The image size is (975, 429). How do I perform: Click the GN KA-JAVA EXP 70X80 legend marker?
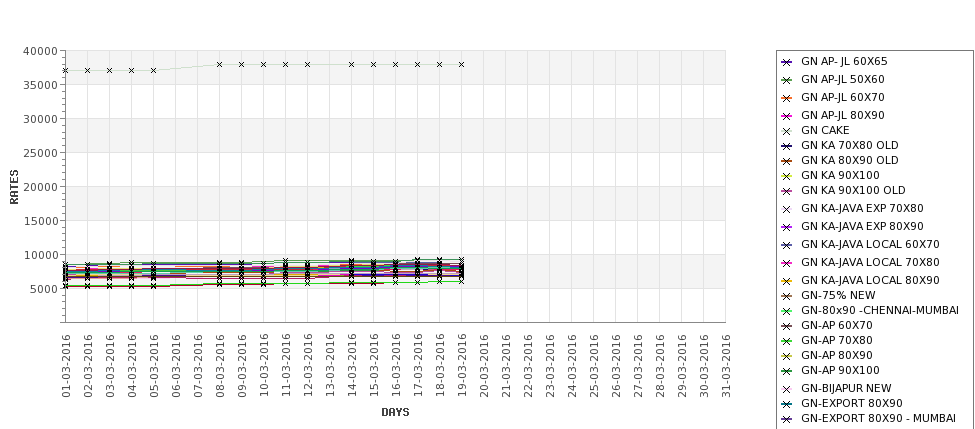[787, 210]
